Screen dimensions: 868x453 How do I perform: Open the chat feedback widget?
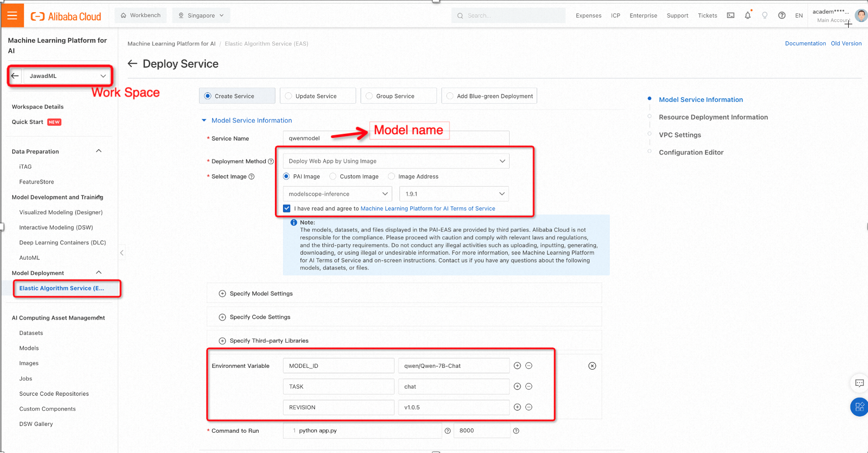tap(859, 383)
